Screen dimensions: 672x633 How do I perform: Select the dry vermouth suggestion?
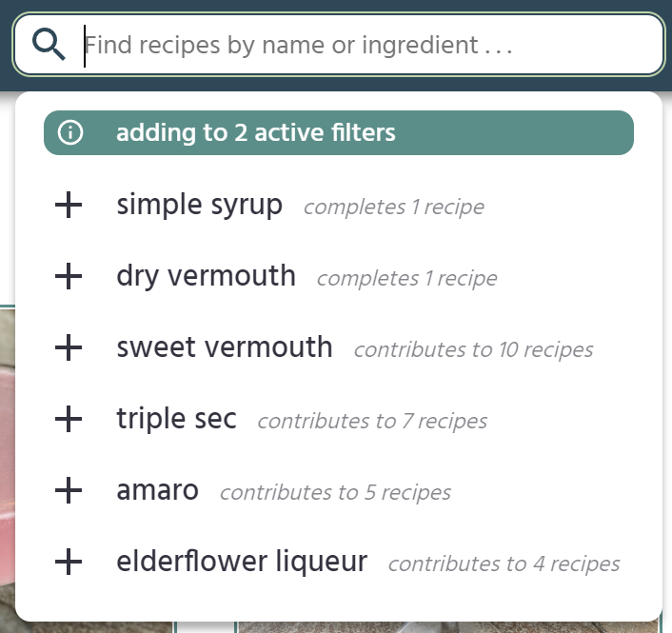point(207,277)
